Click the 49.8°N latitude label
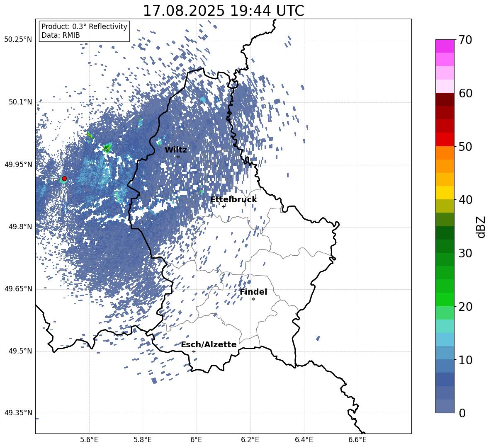The height and width of the screenshot is (448, 491). [x=21, y=227]
